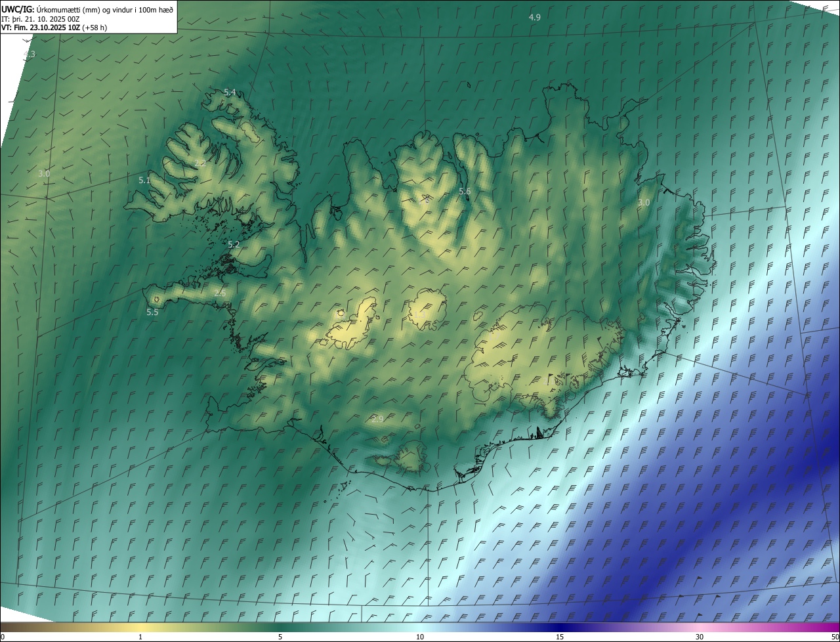Click the 5.1 value west of Westfjords
Viewport: 840px width, 642px height.
click(144, 180)
